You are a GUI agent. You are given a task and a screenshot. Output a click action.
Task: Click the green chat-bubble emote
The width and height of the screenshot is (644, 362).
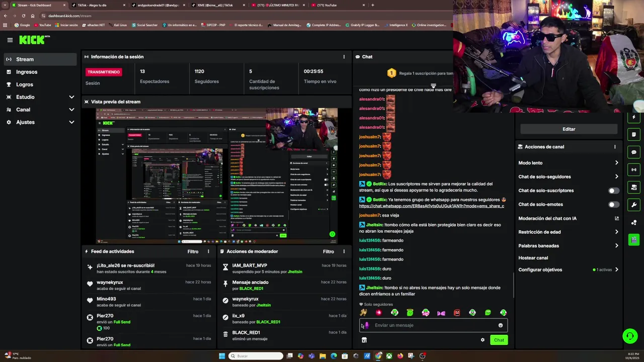(488, 313)
